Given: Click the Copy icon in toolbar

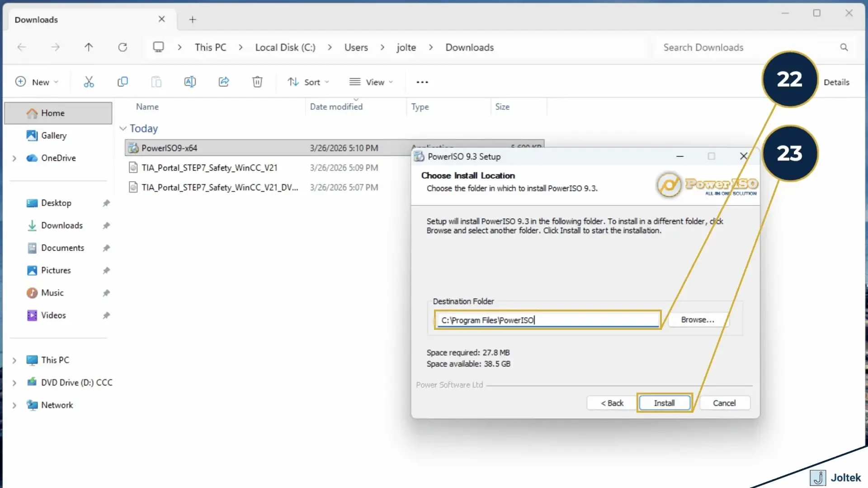Looking at the screenshot, I should (123, 82).
